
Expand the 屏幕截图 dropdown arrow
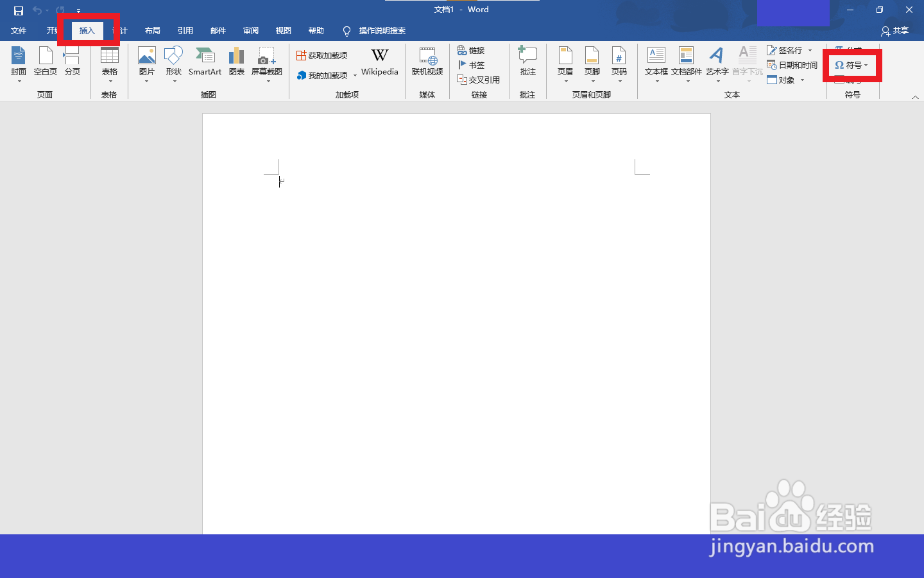268,82
